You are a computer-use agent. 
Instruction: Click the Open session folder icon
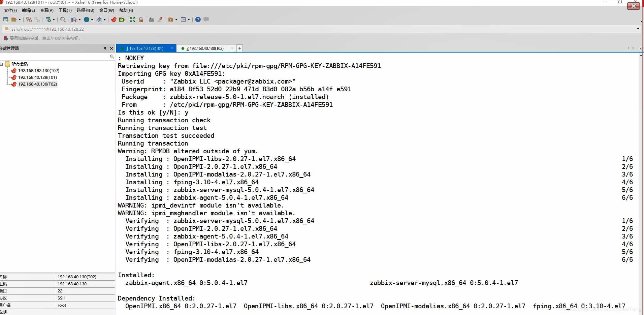pos(14,20)
